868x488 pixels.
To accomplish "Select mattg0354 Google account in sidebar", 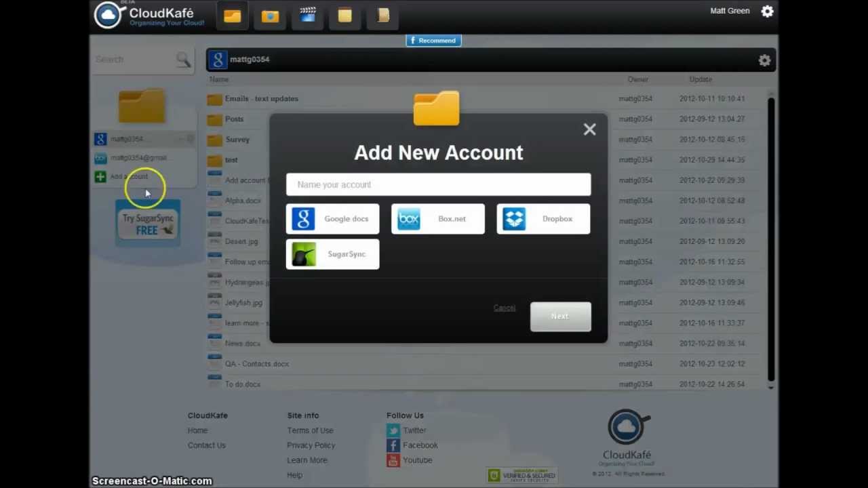I will point(144,139).
